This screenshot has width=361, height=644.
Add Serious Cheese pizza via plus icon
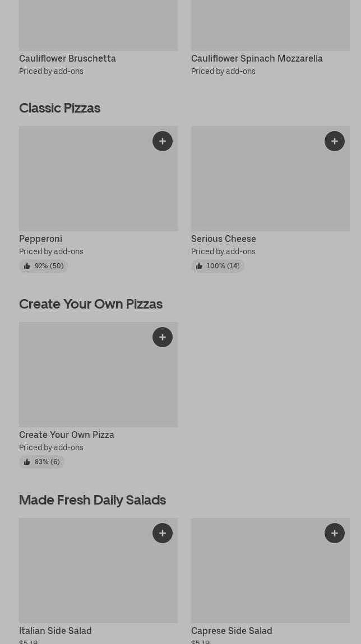(335, 141)
